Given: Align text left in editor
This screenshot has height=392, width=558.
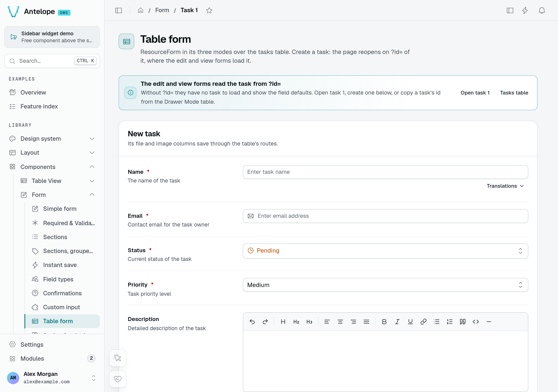Looking at the screenshot, I should (327, 322).
